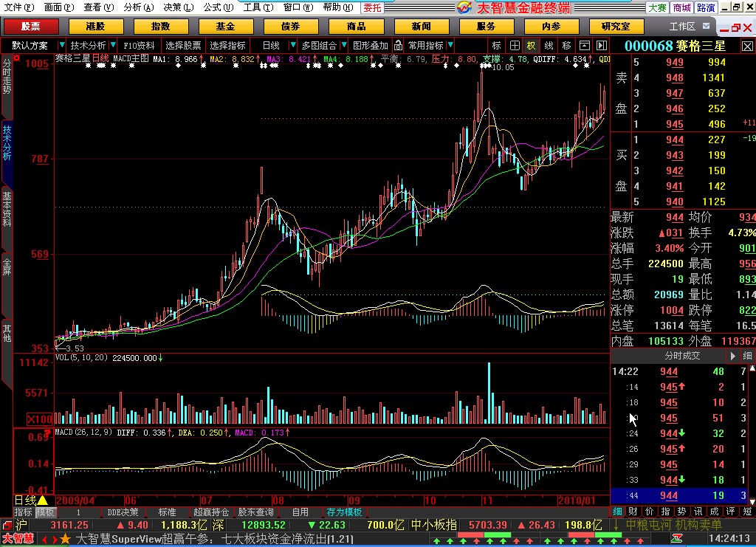Open the 文件(F) menu

click(19, 7)
